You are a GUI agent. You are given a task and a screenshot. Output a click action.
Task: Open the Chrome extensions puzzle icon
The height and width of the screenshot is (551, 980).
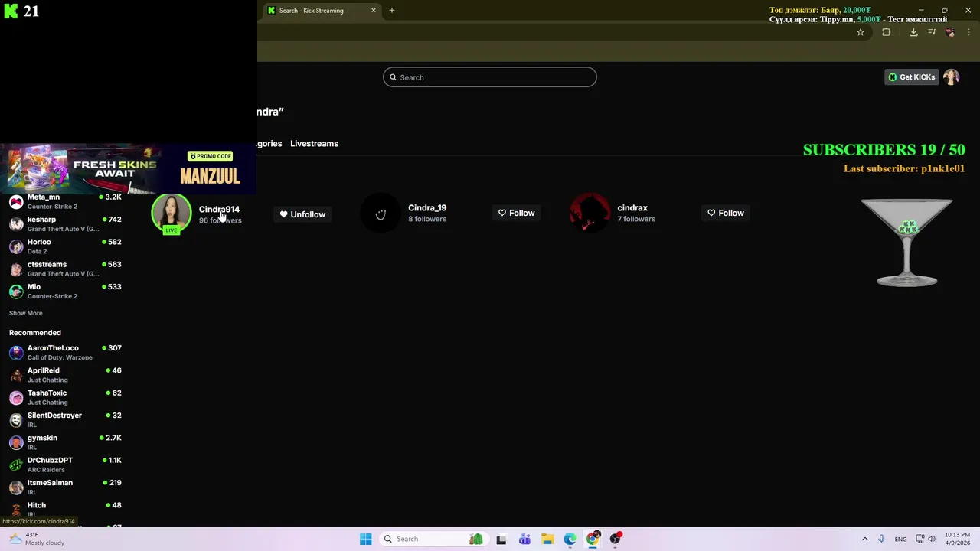(x=887, y=32)
